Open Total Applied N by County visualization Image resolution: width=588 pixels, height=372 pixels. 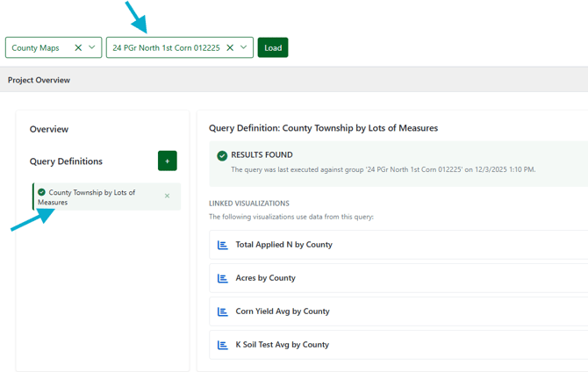click(283, 245)
